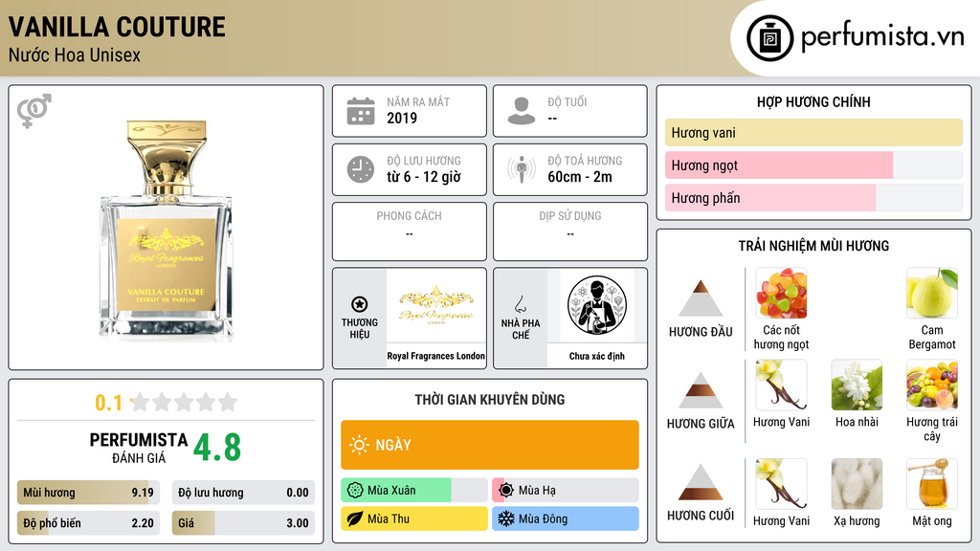Click the HỢP HƯƠNG CHÍNH heading
980x551 pixels.
click(813, 101)
